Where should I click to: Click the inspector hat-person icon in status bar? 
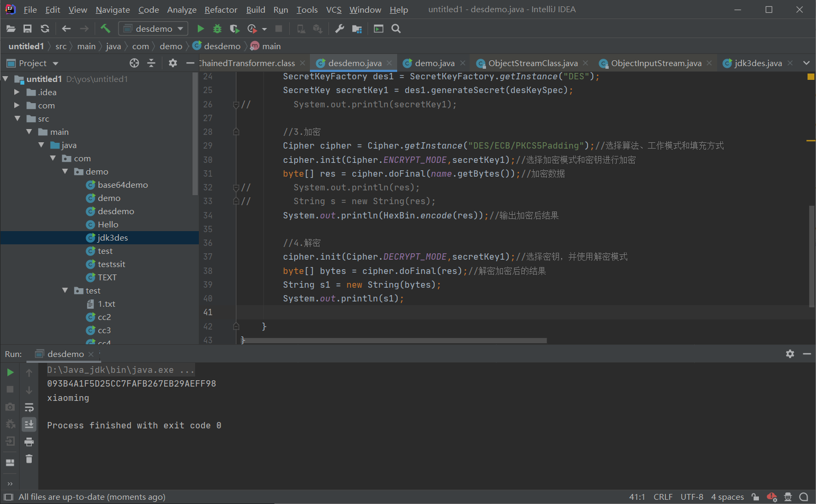tap(788, 497)
